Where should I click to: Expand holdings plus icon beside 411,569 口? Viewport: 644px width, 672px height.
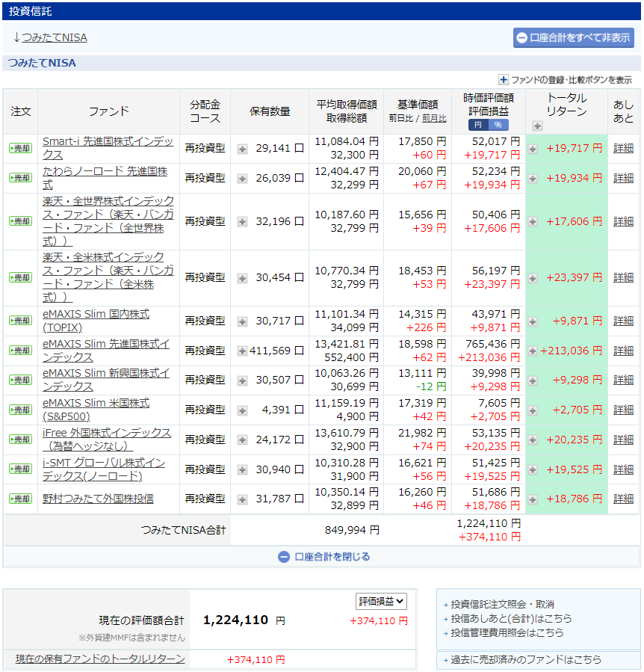click(x=243, y=351)
